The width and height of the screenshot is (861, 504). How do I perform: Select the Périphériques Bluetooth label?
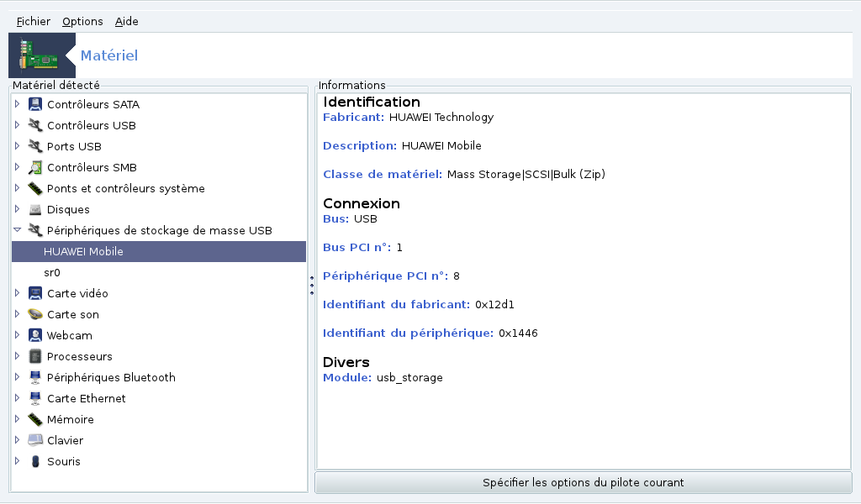(x=111, y=378)
